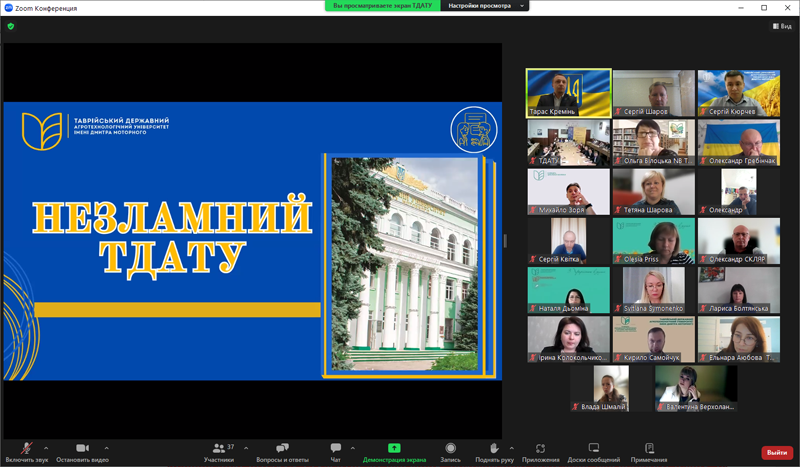Viewport: 800px width, 467px height.
Task: Select Ельнара Аюбова video thumbnail
Action: pos(739,339)
